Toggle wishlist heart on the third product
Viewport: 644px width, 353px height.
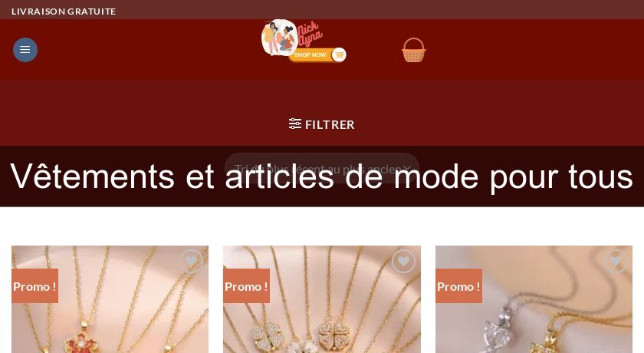click(615, 261)
